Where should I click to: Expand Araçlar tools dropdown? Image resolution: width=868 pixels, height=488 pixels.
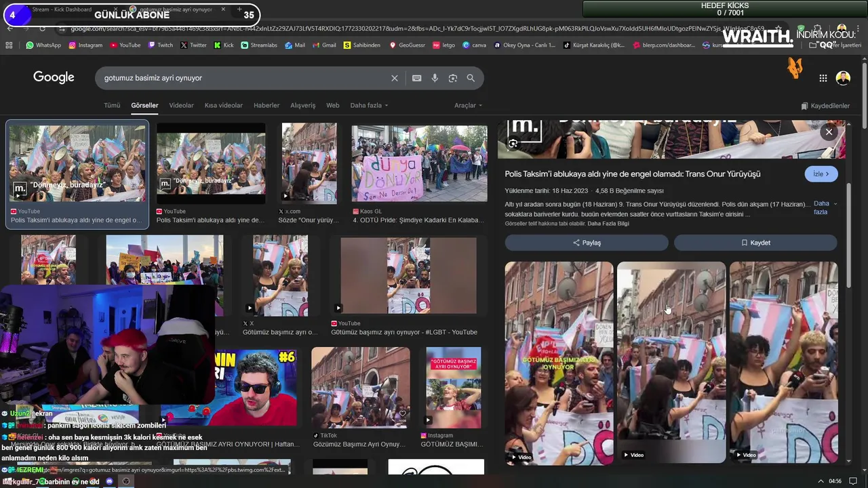click(x=468, y=105)
